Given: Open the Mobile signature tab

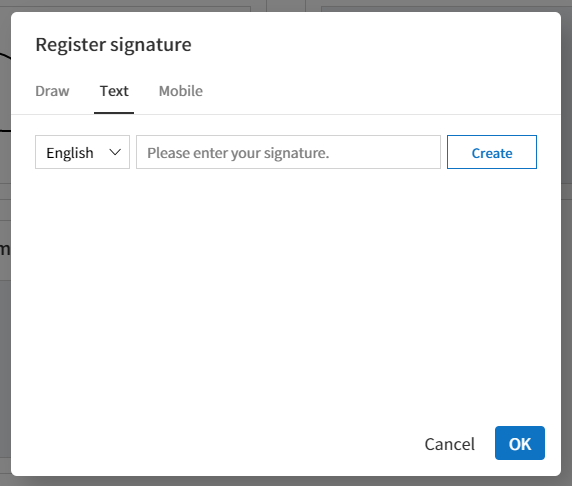Looking at the screenshot, I should (181, 91).
